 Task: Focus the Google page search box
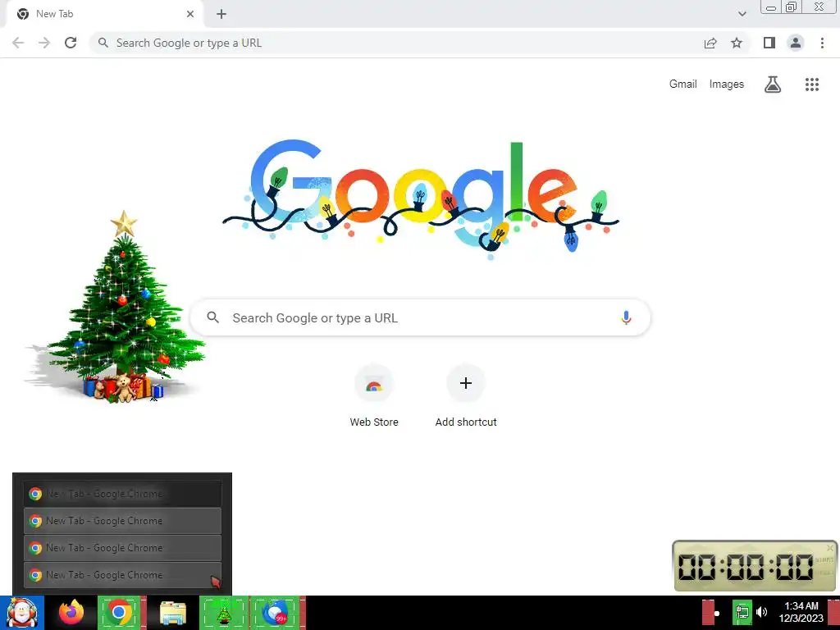421,317
